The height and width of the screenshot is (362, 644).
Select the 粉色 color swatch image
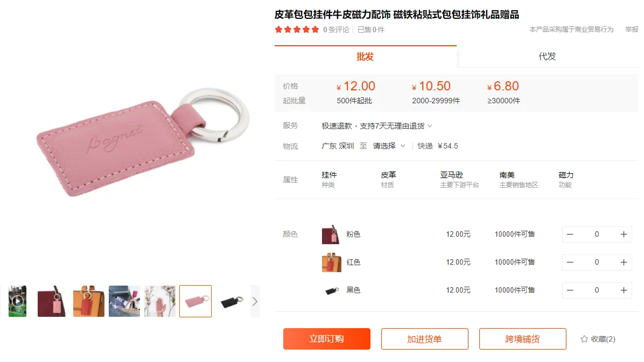point(331,235)
